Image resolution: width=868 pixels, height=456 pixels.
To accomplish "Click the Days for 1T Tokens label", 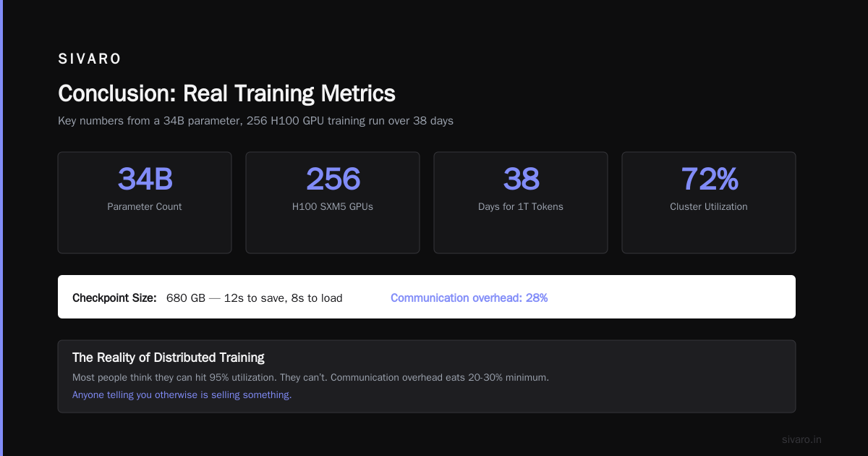I will pos(521,207).
